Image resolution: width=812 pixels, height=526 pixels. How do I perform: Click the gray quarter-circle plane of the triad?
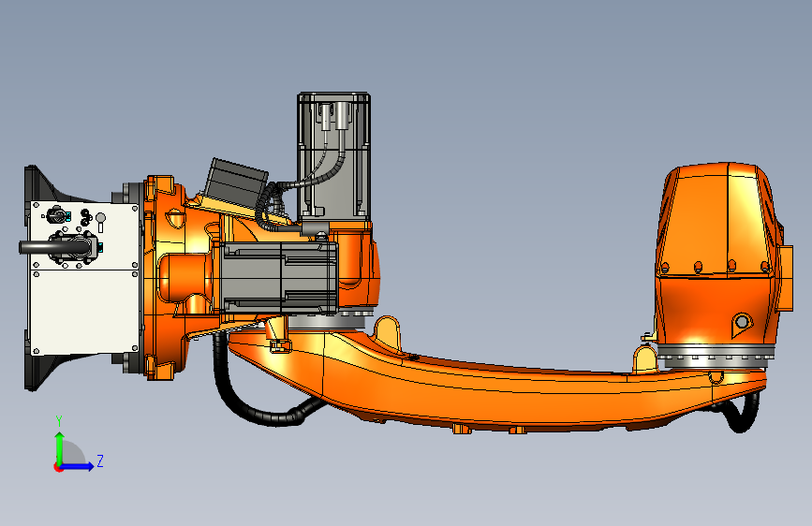(74, 453)
